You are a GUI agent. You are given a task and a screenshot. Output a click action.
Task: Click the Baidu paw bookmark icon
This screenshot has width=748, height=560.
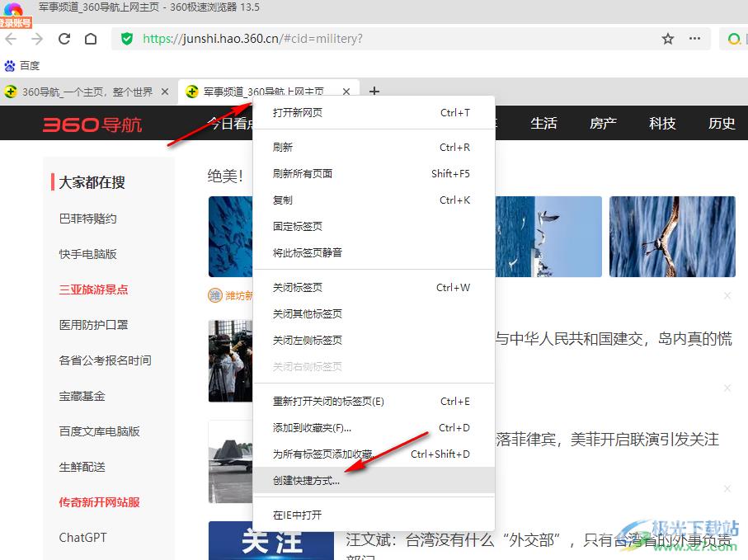pos(10,66)
